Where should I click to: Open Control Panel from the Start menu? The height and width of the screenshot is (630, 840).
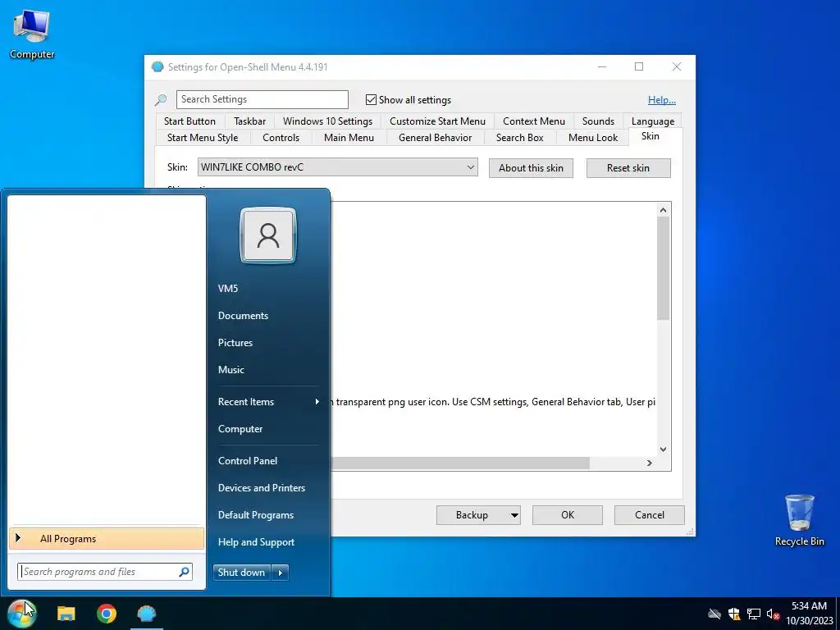268,461
